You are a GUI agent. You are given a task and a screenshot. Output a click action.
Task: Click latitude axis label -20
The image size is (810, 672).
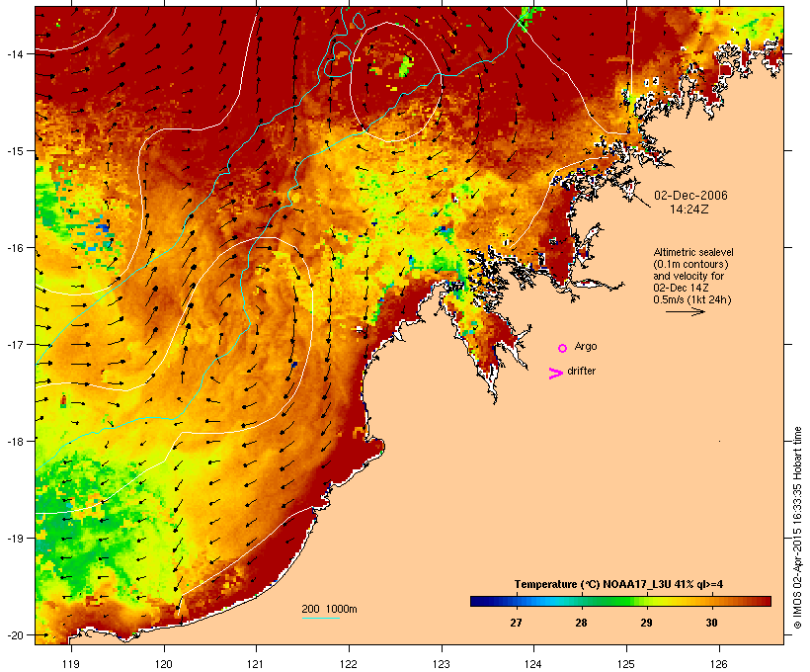tap(14, 634)
